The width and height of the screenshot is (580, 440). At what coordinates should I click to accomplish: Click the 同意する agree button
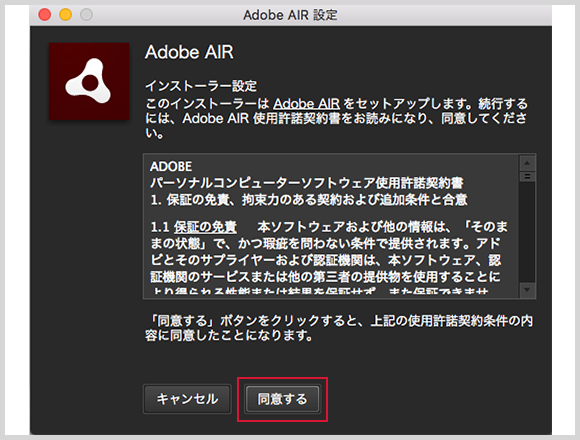coord(282,399)
